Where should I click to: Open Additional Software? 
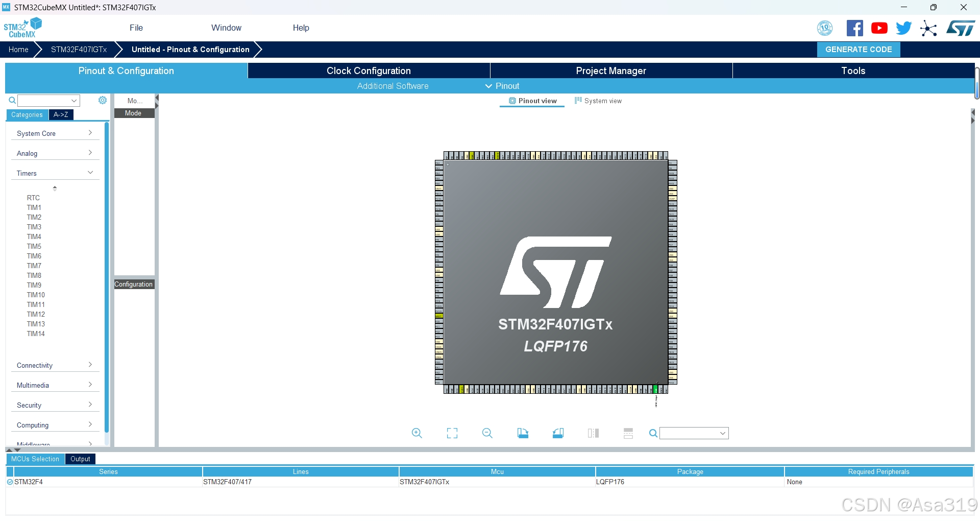[x=393, y=86]
